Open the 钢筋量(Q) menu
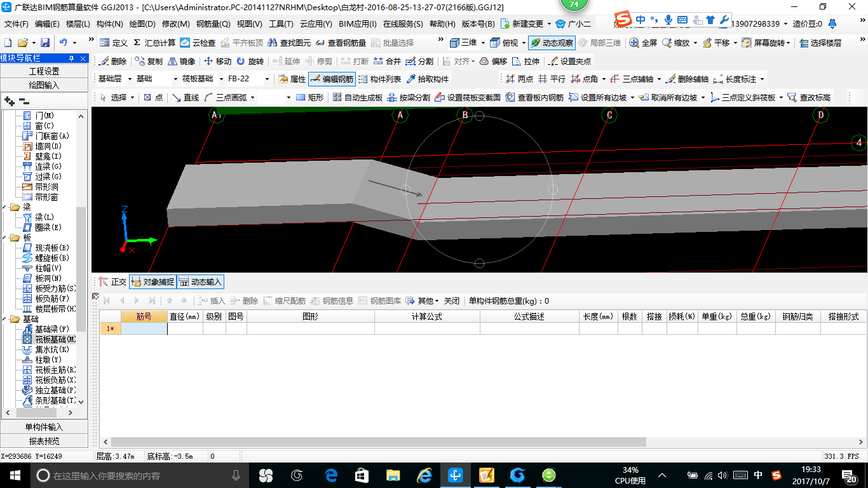 (x=213, y=24)
